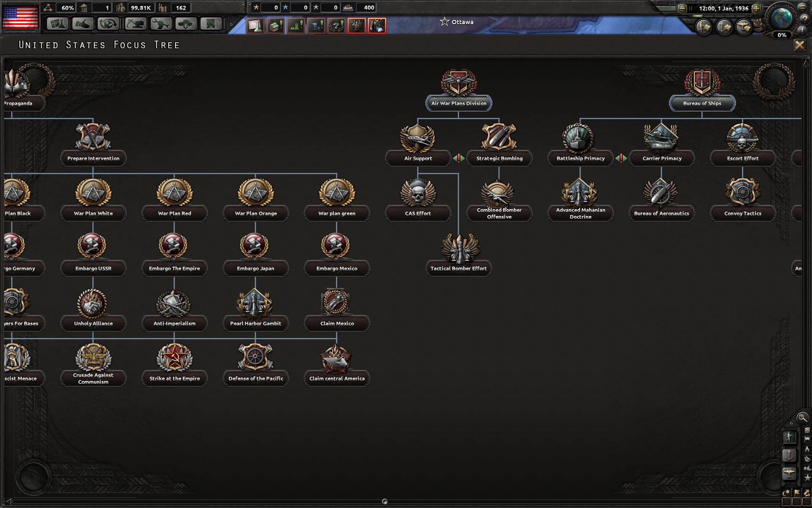Select the Strategic Bombing focus
Image resolution: width=812 pixels, height=508 pixels.
(x=499, y=158)
